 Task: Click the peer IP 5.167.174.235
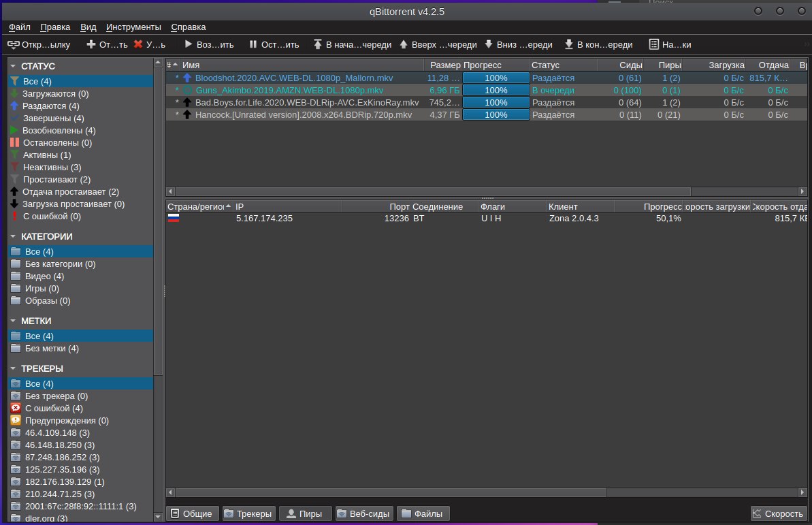point(264,218)
